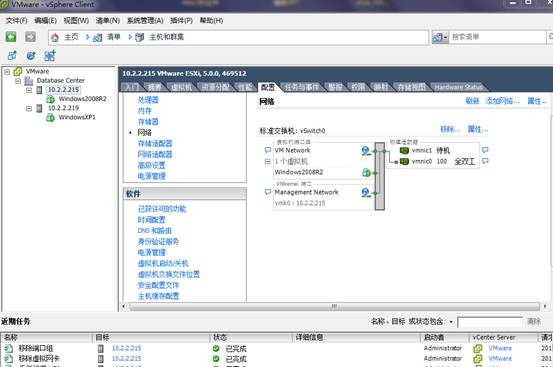Click the Management Network port icon

(x=366, y=192)
